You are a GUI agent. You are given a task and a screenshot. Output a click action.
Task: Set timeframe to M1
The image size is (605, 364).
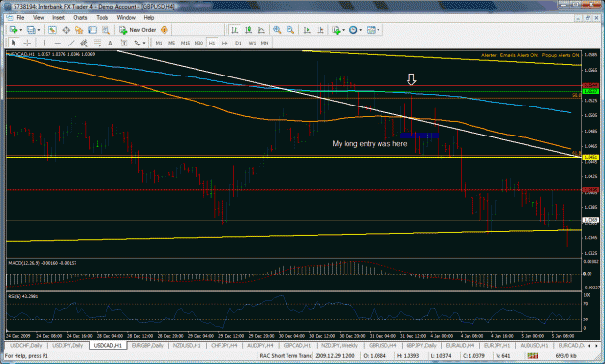click(x=159, y=43)
